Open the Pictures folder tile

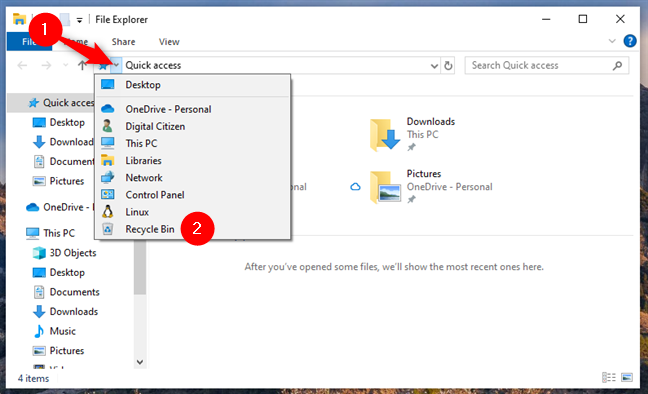[x=432, y=186]
